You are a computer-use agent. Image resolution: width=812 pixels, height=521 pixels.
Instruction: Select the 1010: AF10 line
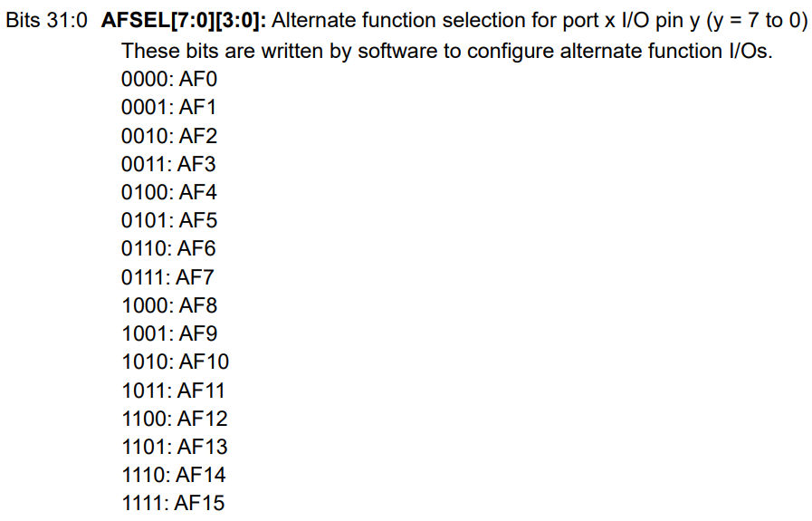coord(175,362)
